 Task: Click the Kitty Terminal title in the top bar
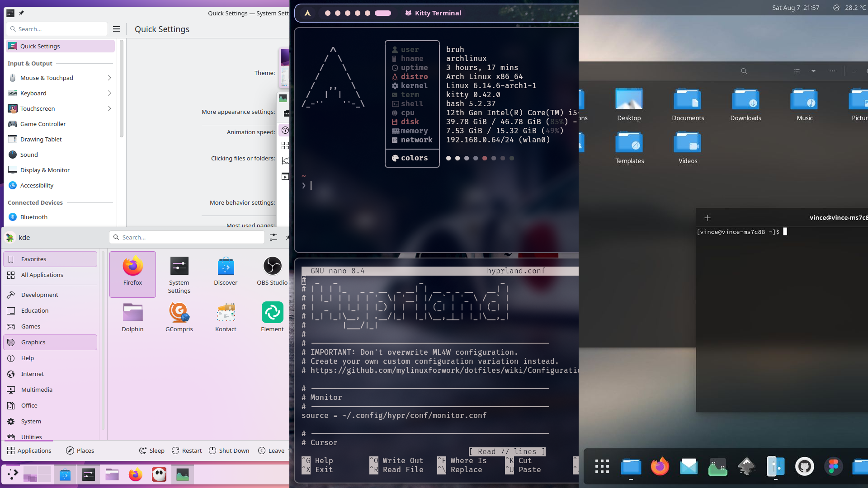(x=433, y=13)
